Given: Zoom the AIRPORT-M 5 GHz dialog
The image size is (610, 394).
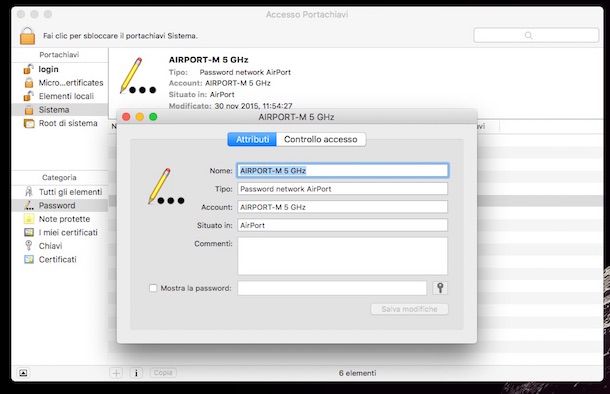Looking at the screenshot, I should 153,117.
